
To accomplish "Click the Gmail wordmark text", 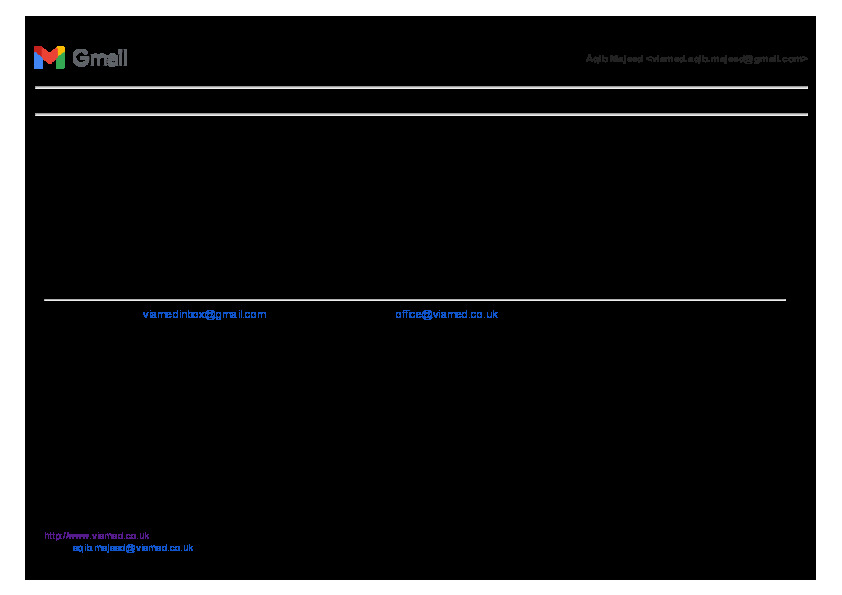I will (x=100, y=58).
